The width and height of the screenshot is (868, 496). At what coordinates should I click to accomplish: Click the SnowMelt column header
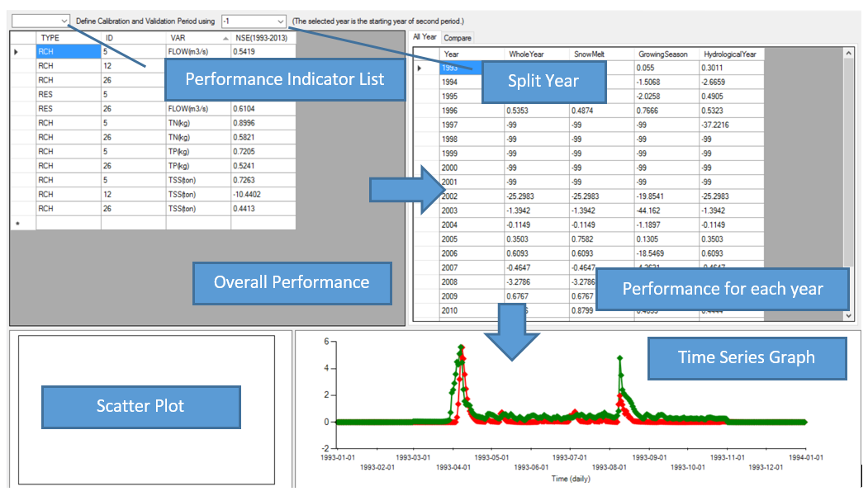602,54
